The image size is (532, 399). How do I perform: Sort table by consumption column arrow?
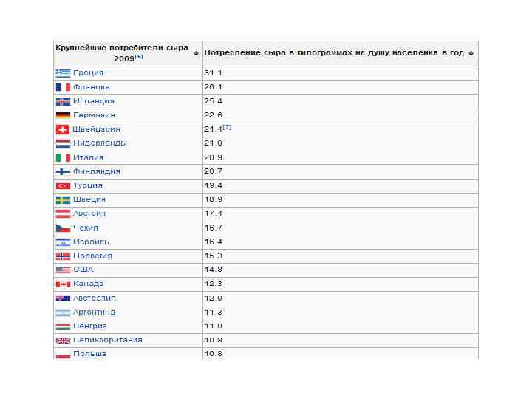471,53
